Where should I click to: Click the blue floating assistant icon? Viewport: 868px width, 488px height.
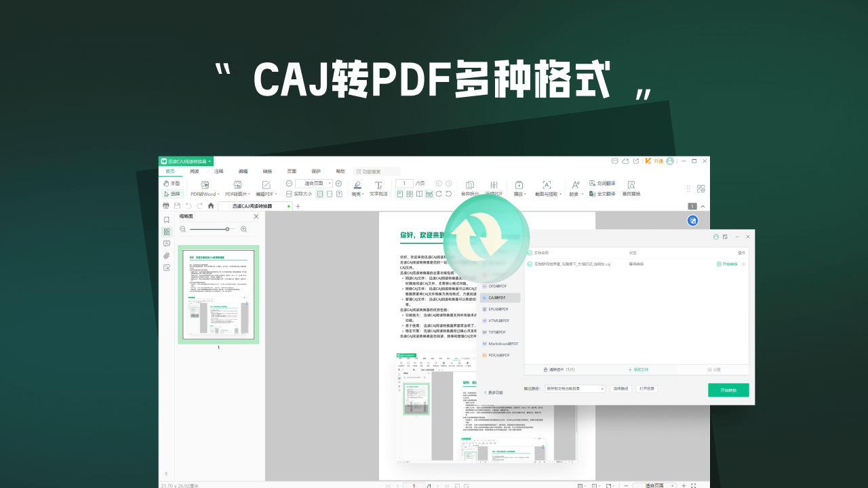click(692, 220)
